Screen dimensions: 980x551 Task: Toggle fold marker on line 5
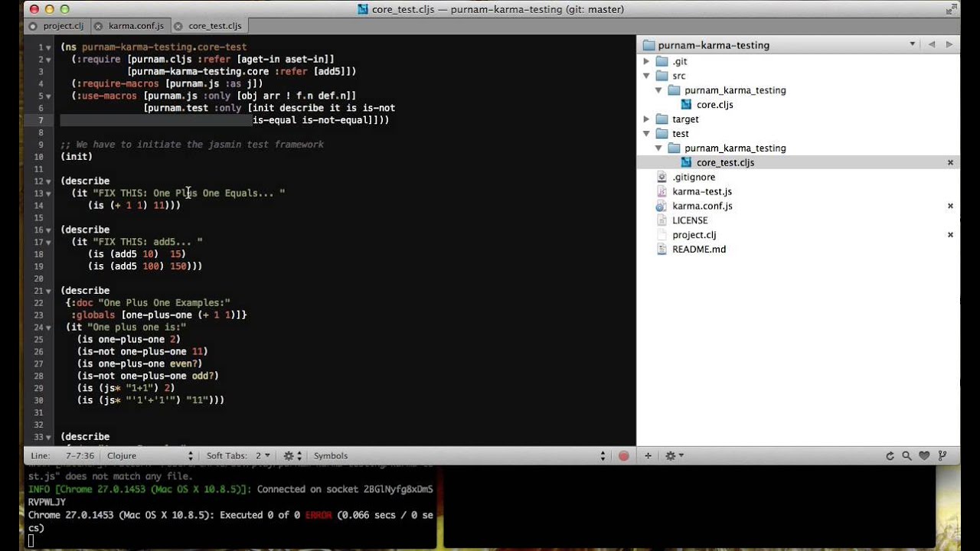[48, 96]
